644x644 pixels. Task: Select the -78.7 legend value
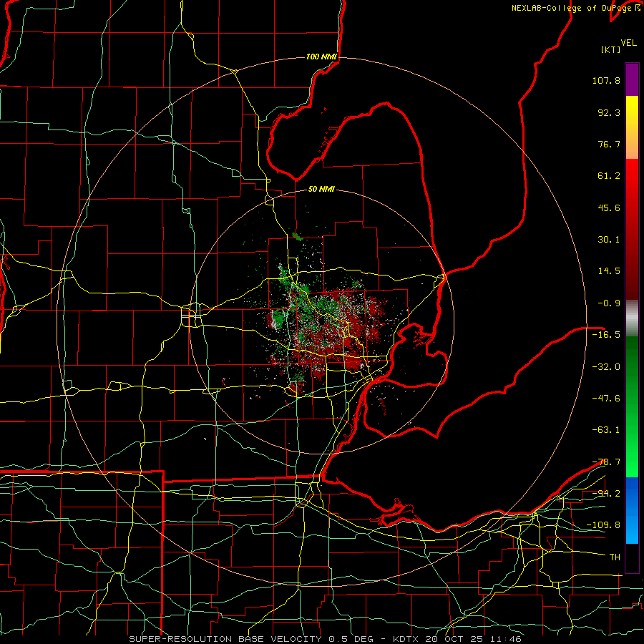tap(606, 462)
